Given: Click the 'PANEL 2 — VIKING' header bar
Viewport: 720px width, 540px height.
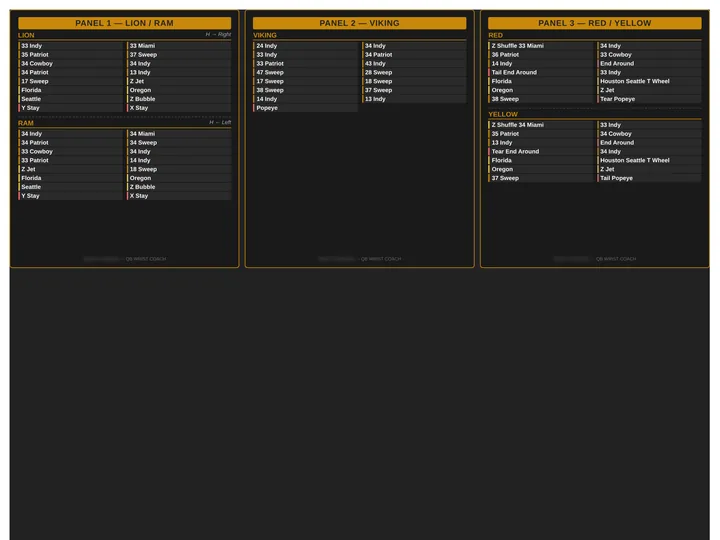Looking at the screenshot, I should pyautogui.click(x=360, y=23).
